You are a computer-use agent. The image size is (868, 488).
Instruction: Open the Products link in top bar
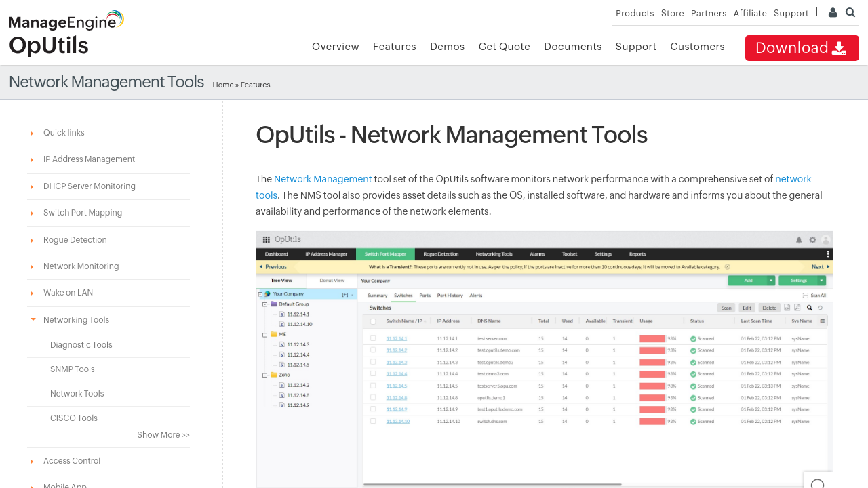coord(634,14)
